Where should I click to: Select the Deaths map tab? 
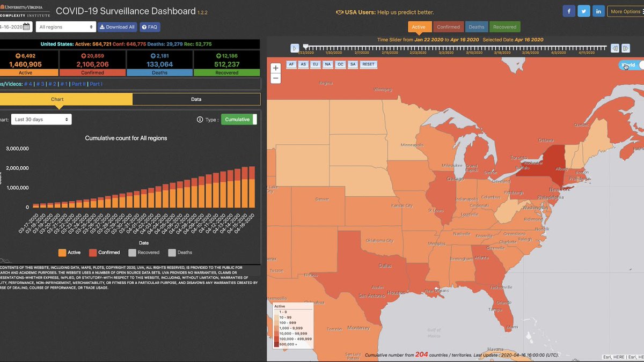[x=476, y=27]
